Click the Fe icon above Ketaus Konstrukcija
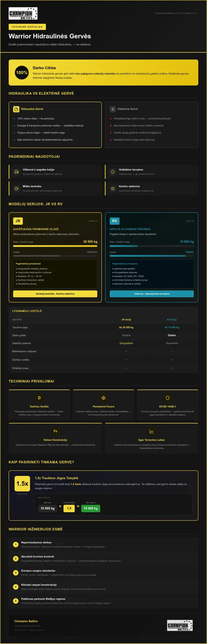Viewport: 207px width, 644px height. coord(55,431)
